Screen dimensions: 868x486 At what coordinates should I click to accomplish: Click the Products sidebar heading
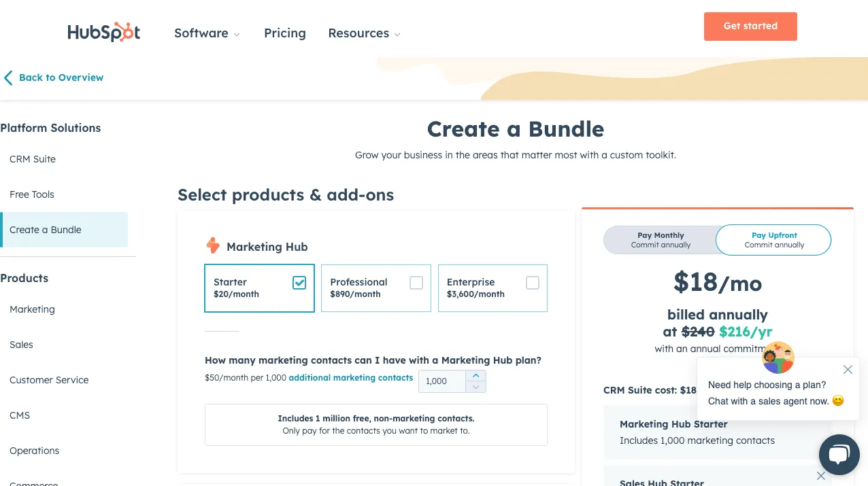24,278
